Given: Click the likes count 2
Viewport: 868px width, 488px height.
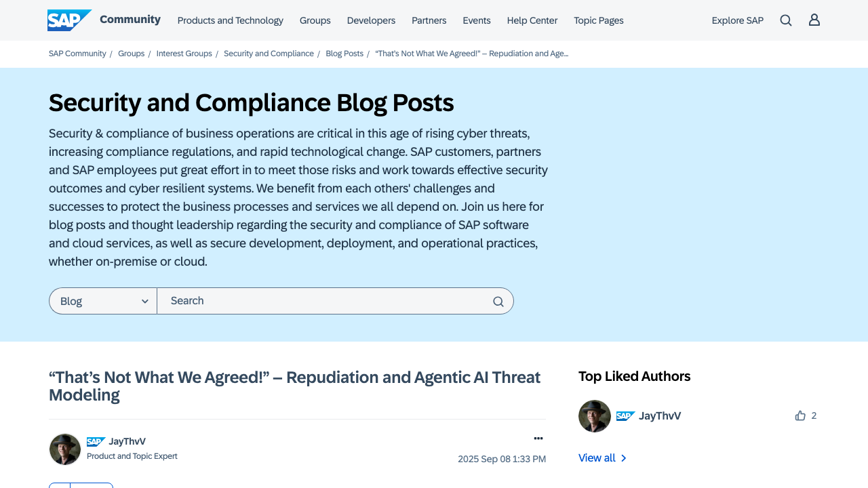Looking at the screenshot, I should (x=814, y=415).
